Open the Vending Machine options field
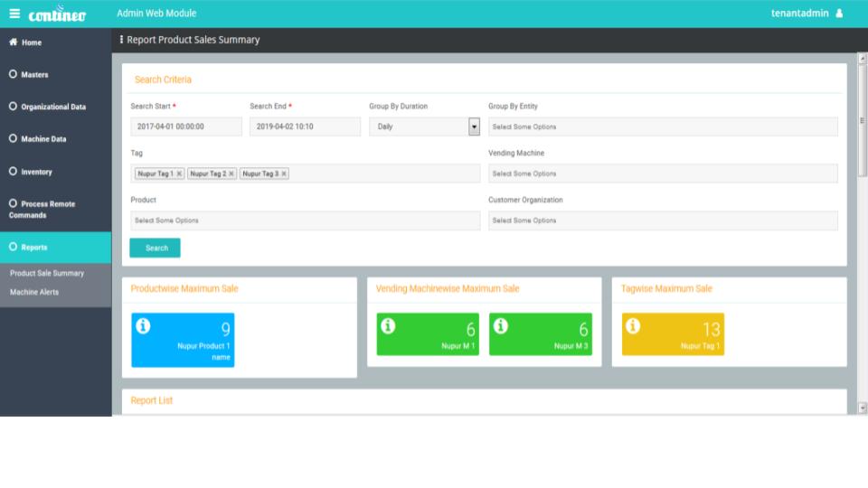This screenshot has width=868, height=488. tap(663, 174)
